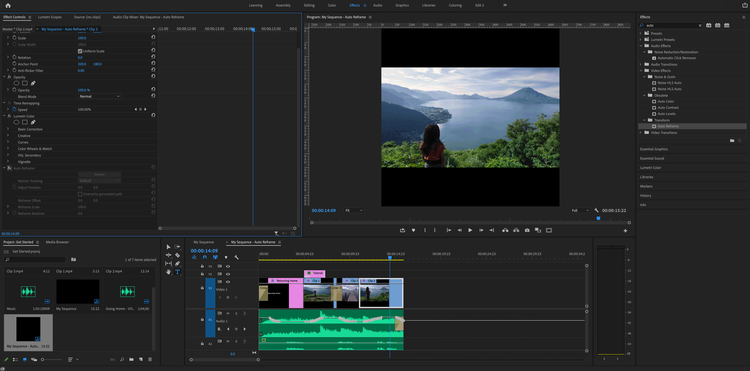The image size is (750, 371).
Task: Open the Essential Sound panel
Action: click(x=652, y=158)
